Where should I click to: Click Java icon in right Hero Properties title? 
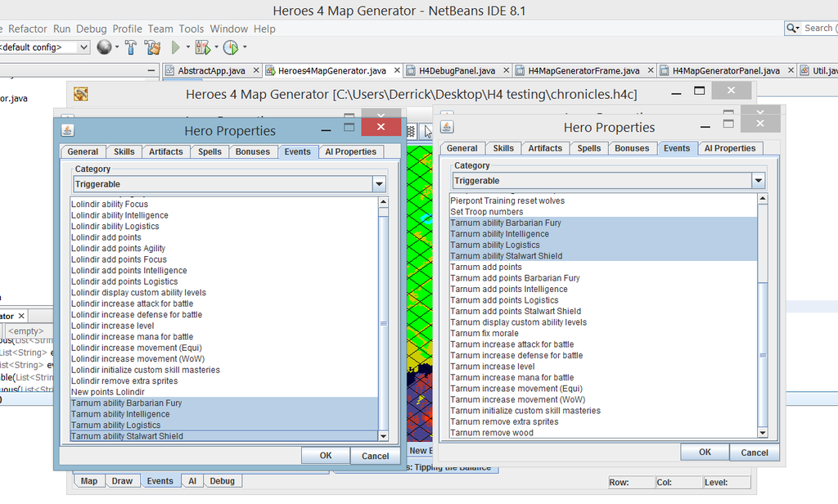(447, 127)
